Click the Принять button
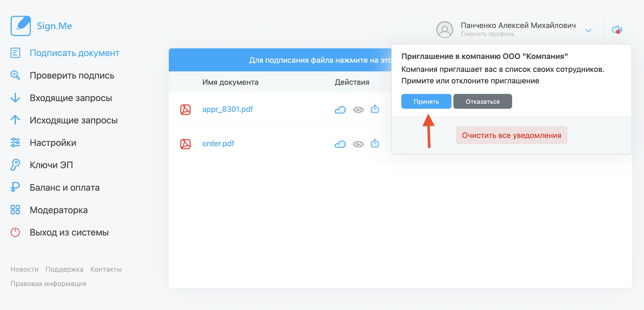Screen dimensions: 644x310 pyautogui.click(x=426, y=101)
